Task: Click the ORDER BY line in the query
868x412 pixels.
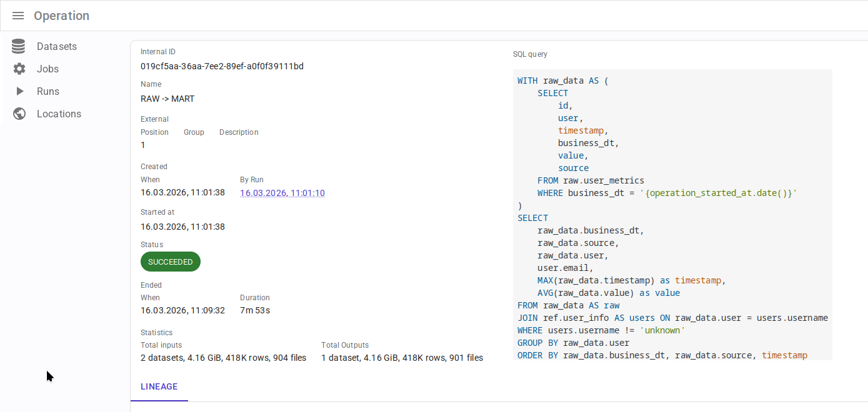Action: [x=662, y=355]
